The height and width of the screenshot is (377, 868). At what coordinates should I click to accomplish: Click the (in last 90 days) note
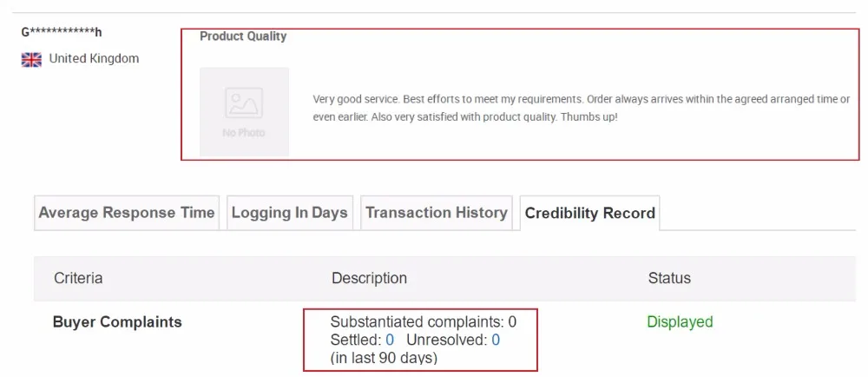tap(384, 358)
